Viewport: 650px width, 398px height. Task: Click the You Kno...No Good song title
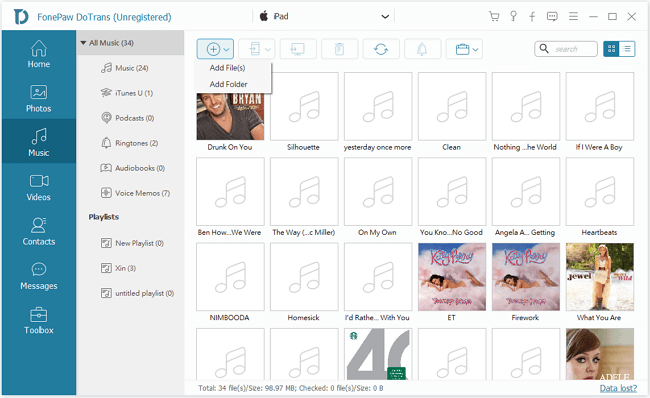coord(451,233)
